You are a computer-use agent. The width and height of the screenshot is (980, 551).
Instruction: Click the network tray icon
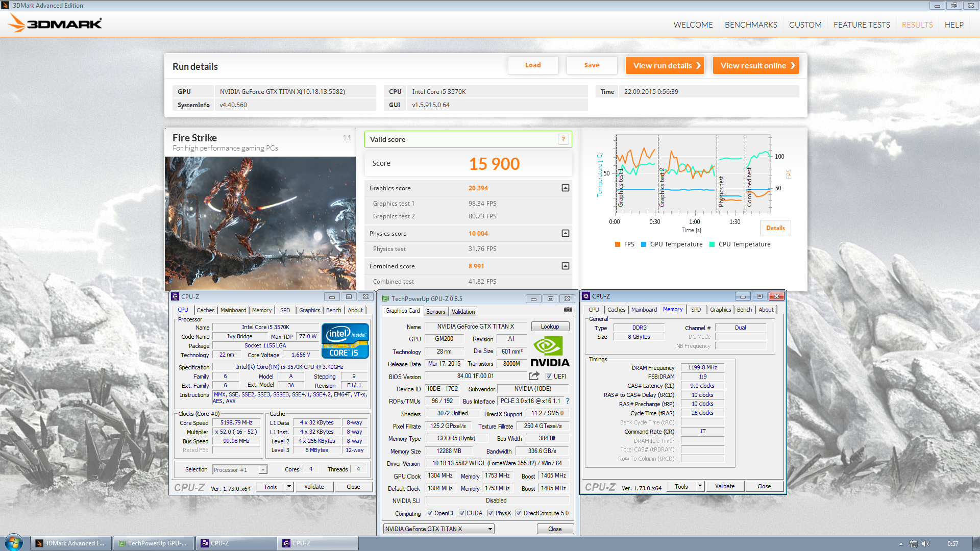(x=913, y=544)
